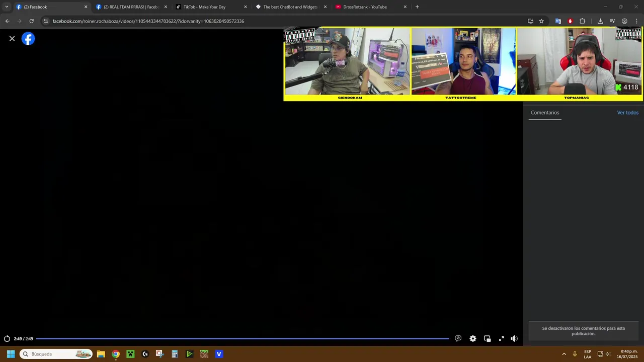Switch video to picture-in-picture mode
The image size is (644, 362).
487,339
